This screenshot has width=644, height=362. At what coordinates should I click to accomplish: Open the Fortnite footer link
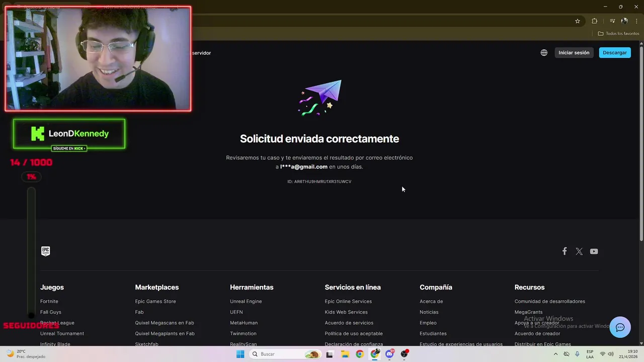click(49, 301)
